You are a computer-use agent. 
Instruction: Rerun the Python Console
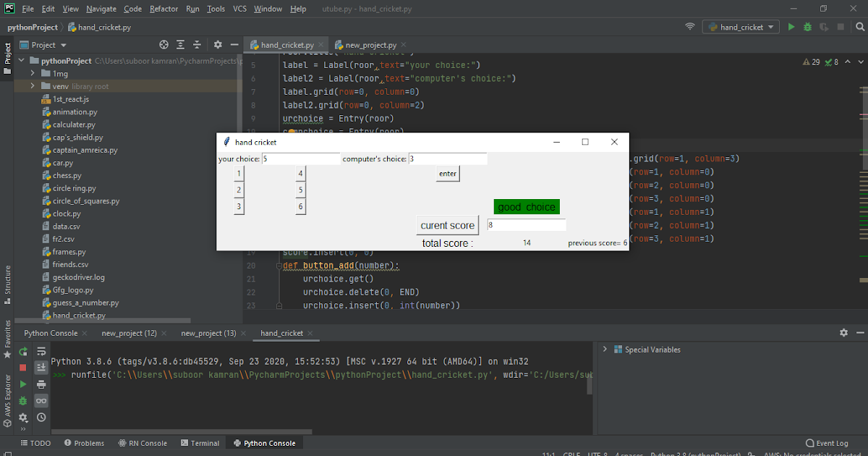[x=22, y=350]
